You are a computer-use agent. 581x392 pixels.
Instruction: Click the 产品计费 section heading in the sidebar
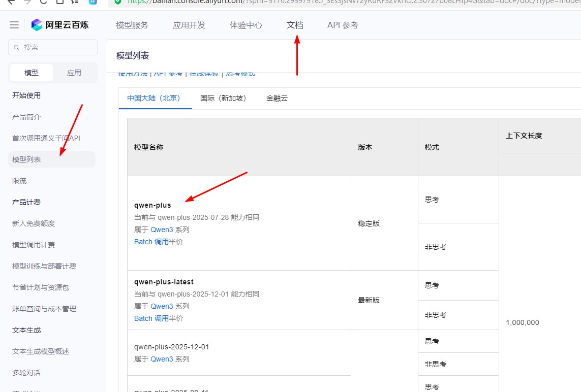click(x=26, y=202)
